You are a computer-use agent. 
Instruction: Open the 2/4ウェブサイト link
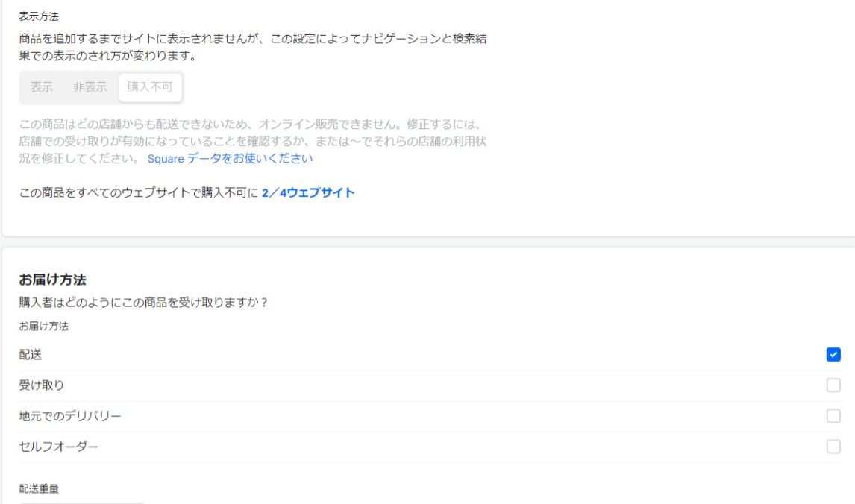[x=308, y=194]
